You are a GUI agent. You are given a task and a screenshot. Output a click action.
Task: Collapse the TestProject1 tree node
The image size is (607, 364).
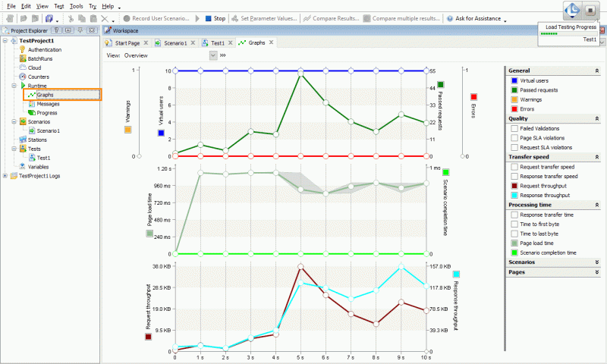pos(5,41)
